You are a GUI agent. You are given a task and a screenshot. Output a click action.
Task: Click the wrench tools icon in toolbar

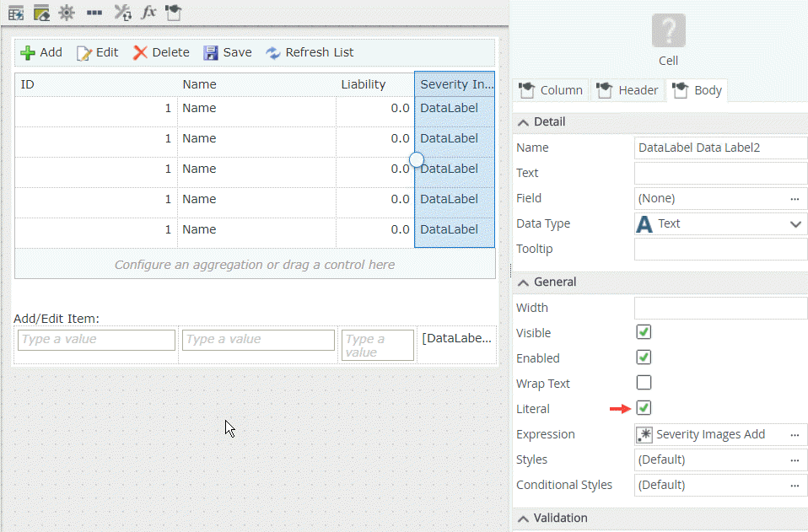tap(122, 13)
